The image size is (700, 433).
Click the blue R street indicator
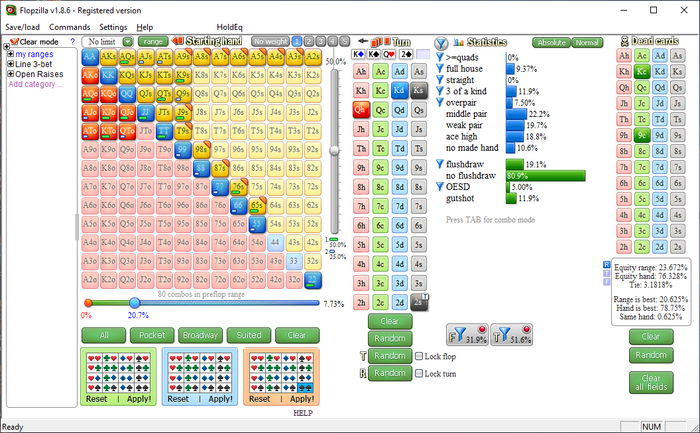click(606, 265)
